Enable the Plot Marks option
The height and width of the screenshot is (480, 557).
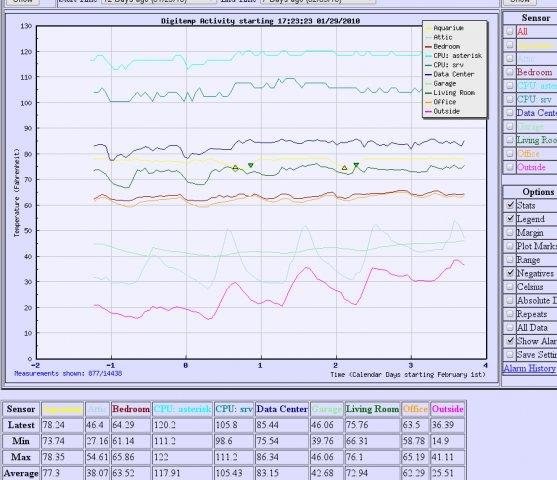point(510,246)
